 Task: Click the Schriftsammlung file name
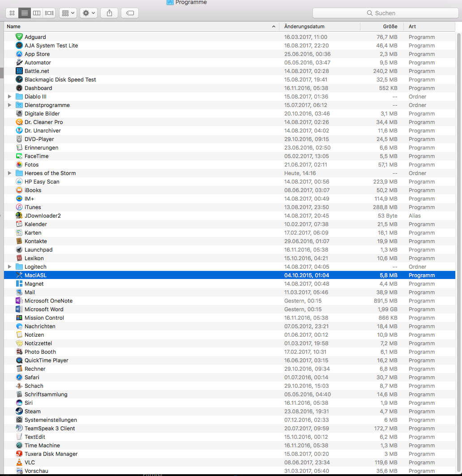pos(46,394)
